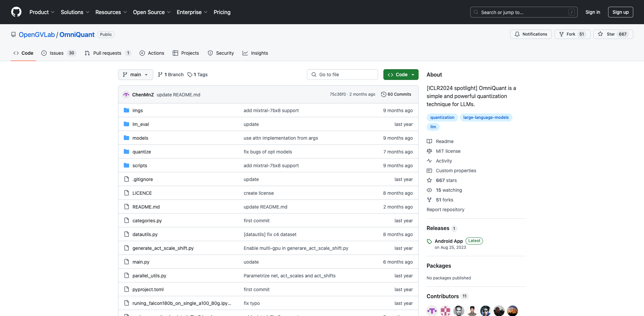Click the Pricing link

tap(222, 12)
